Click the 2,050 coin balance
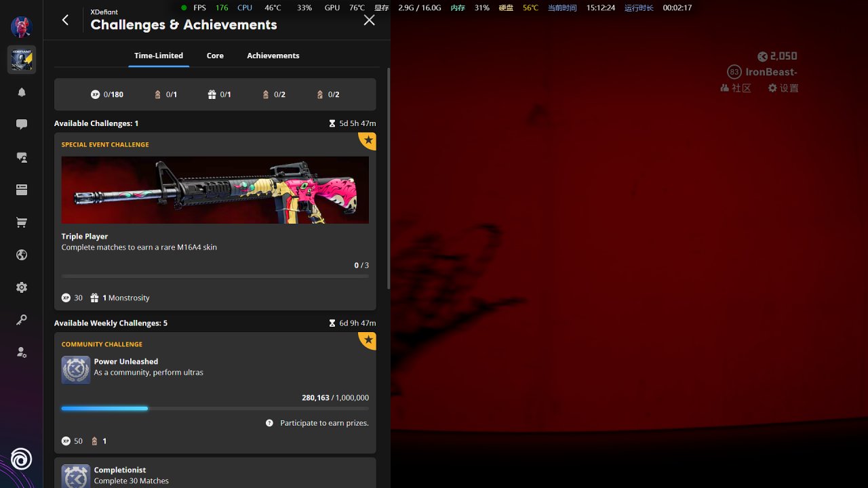This screenshot has height=488, width=868. click(x=784, y=56)
